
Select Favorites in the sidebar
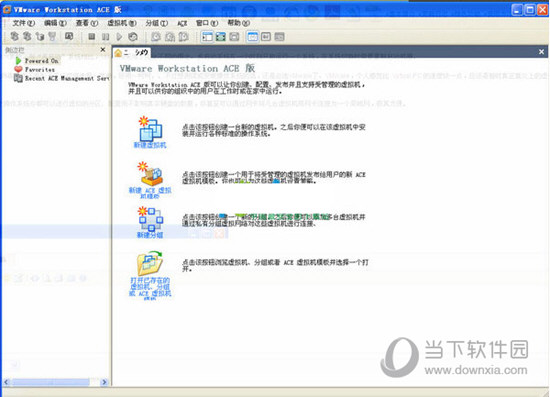click(x=40, y=69)
